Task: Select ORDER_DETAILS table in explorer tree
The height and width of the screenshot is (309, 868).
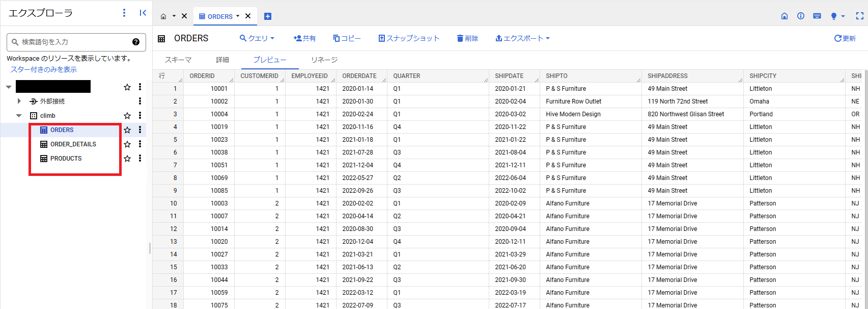Action: [x=73, y=144]
